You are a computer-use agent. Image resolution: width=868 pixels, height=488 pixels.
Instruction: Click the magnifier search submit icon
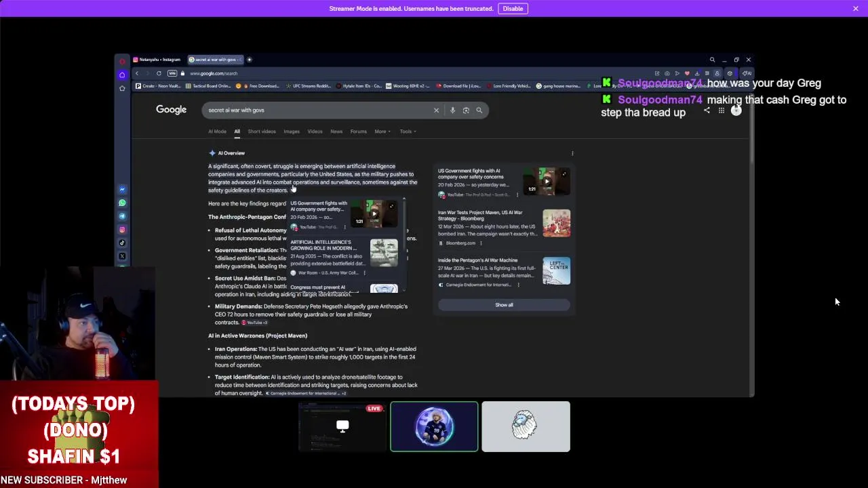point(479,110)
